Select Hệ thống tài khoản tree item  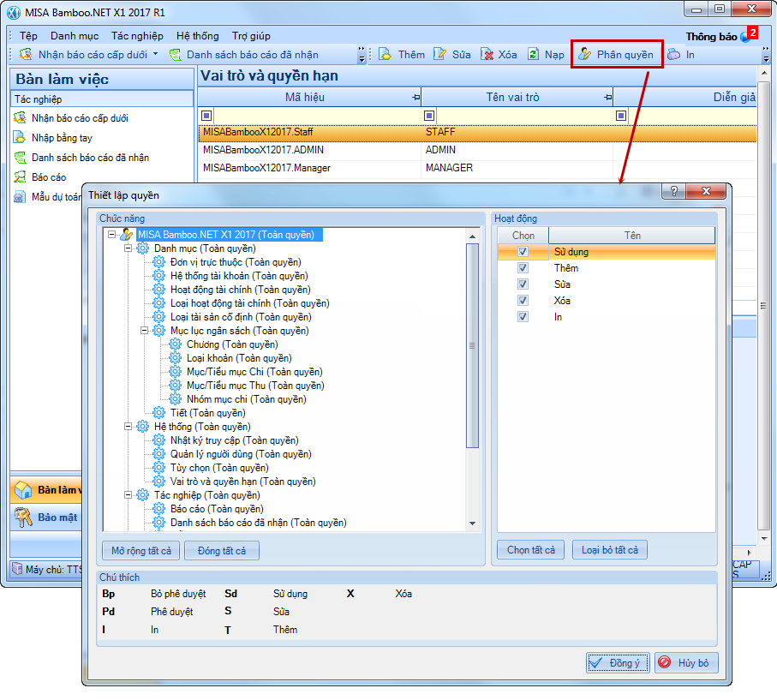coord(239,276)
